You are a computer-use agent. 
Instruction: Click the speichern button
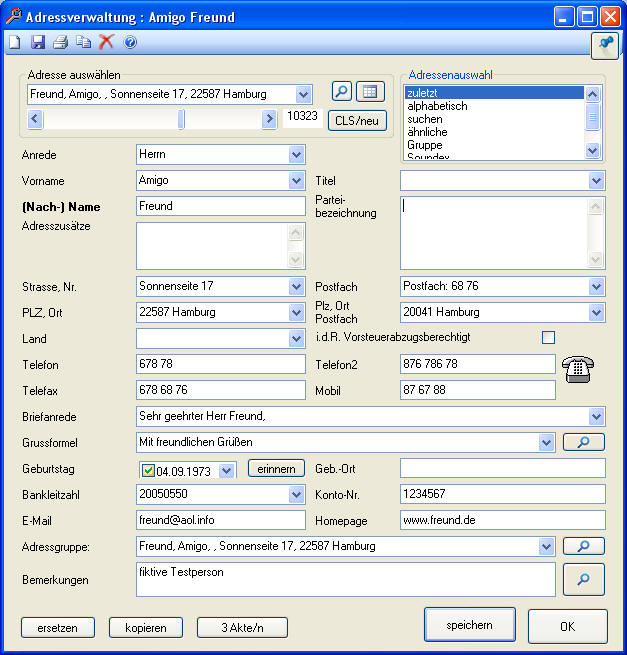(469, 625)
